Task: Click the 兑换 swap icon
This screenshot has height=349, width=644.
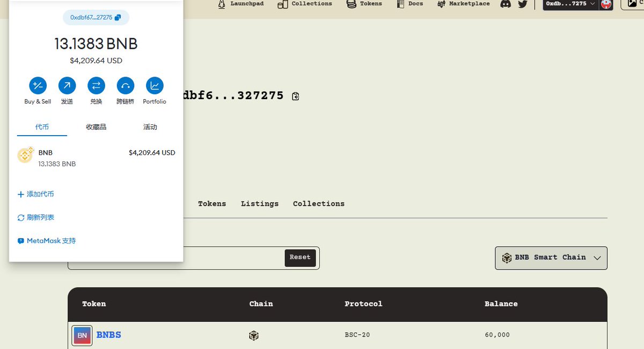Action: pyautogui.click(x=96, y=85)
